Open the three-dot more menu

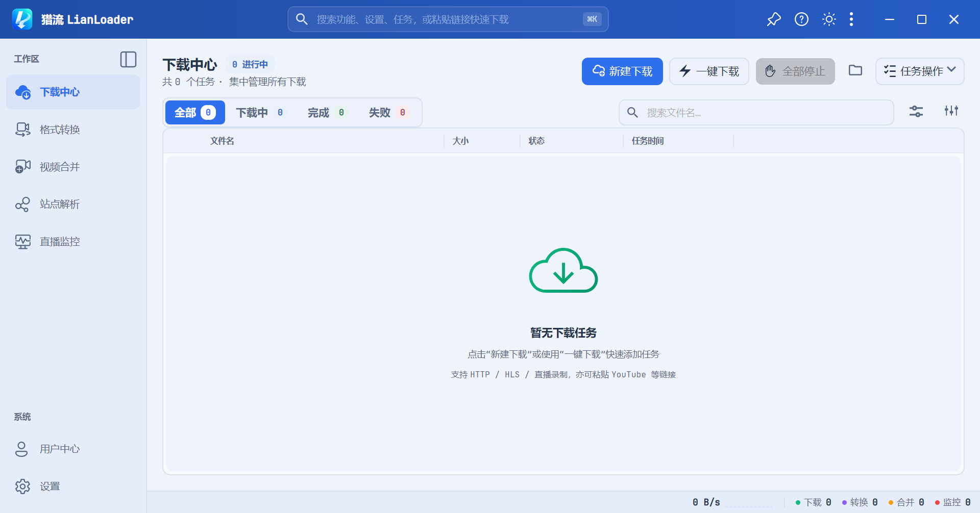(x=851, y=19)
